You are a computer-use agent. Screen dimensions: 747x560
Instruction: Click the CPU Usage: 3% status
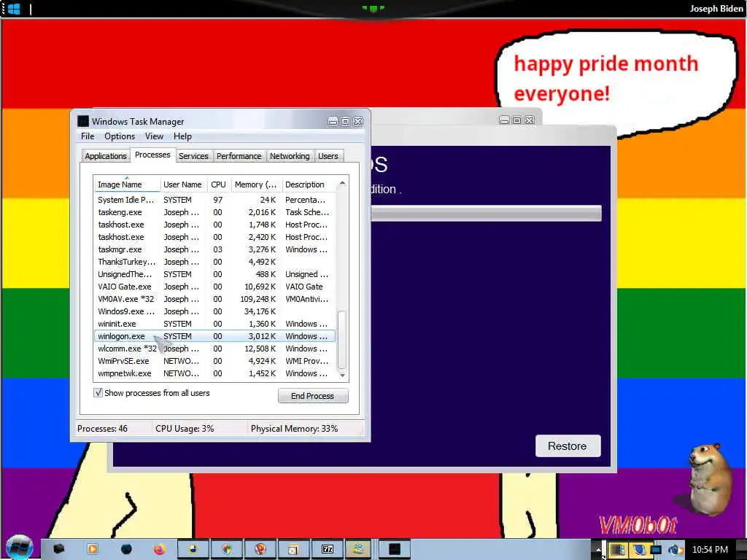point(185,428)
